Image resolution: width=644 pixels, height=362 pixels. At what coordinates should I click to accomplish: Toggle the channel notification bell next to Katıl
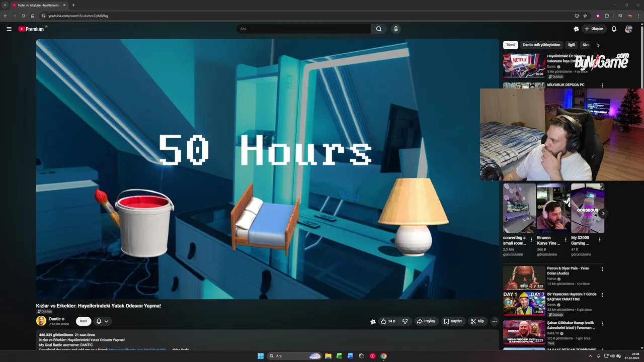(99, 321)
